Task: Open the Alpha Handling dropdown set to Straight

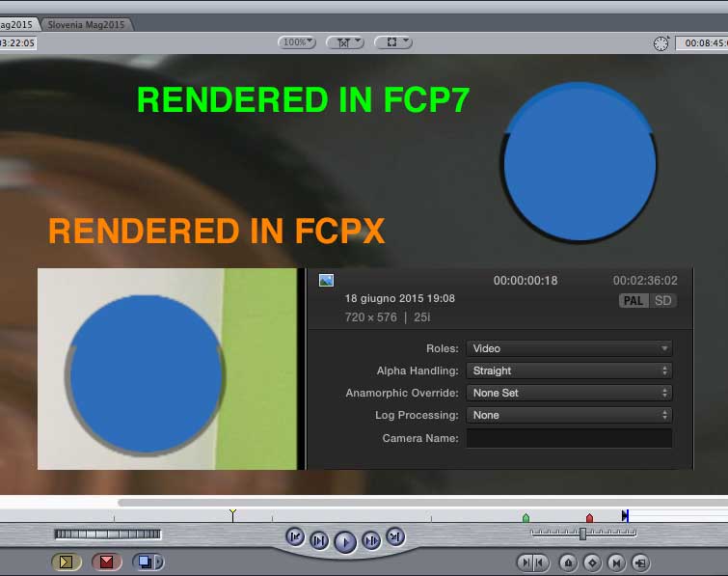Action: (569, 370)
